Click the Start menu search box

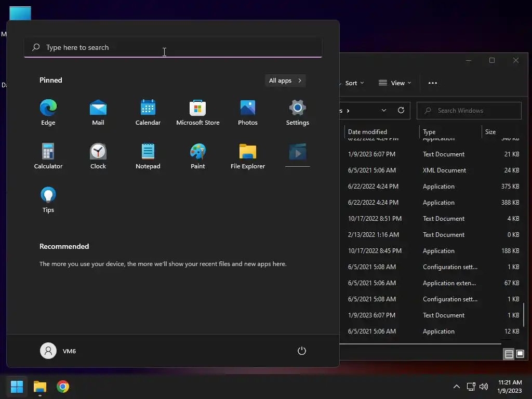click(173, 47)
